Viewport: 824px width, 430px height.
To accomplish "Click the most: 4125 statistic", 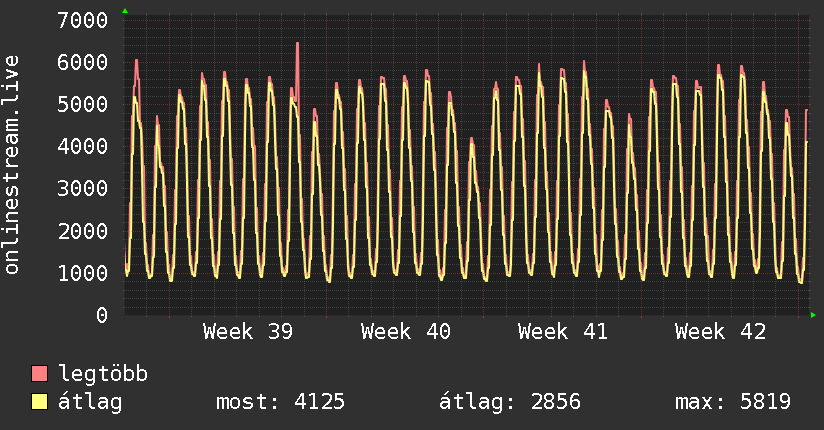I will coord(281,402).
